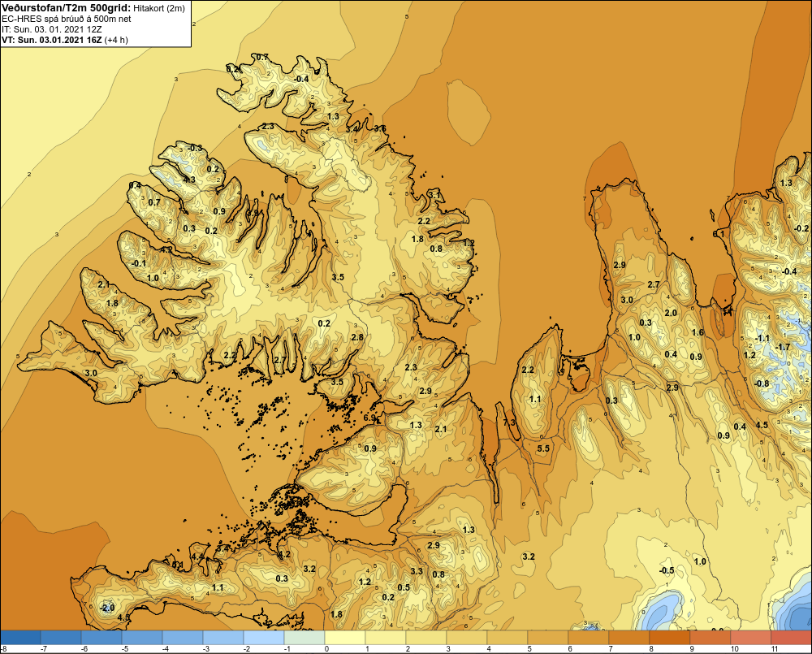The image size is (812, 654).
Task: Click the "6.9" temperature value on the map
Action: [369, 418]
